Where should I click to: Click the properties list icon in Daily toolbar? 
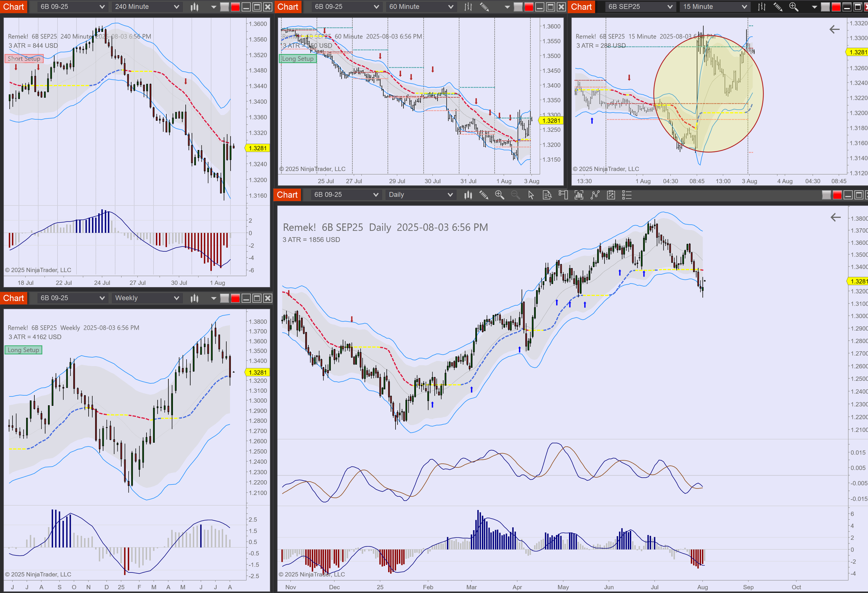coord(627,195)
